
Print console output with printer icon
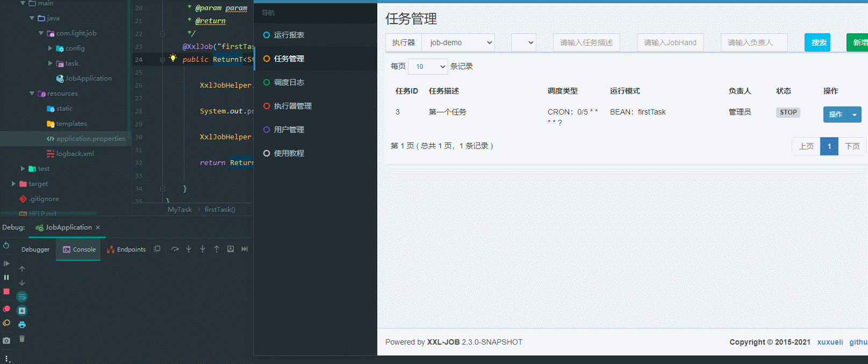22,325
